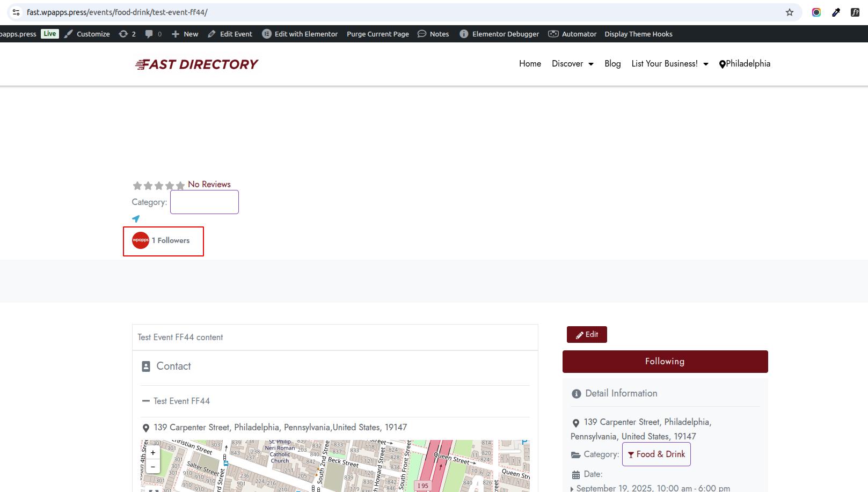
Task: Bookmark this page with the star icon
Action: tap(789, 12)
